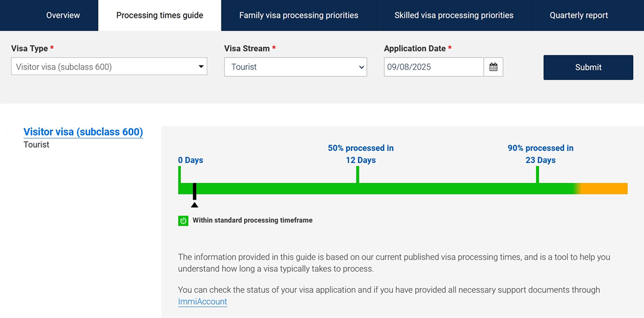The height and width of the screenshot is (318, 644).
Task: Follow the ImmiAccount link
Action: pyautogui.click(x=203, y=301)
